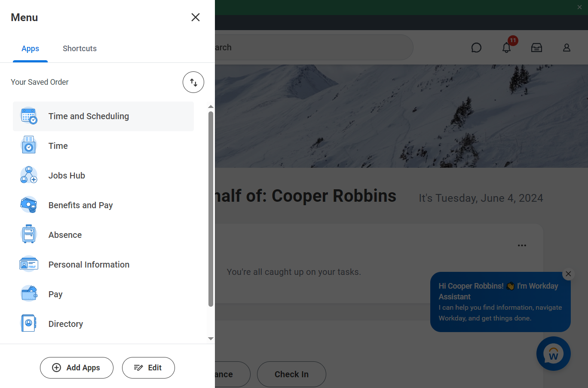Select the Jobs Hub label
Viewport: 588px width, 388px height.
pos(67,176)
